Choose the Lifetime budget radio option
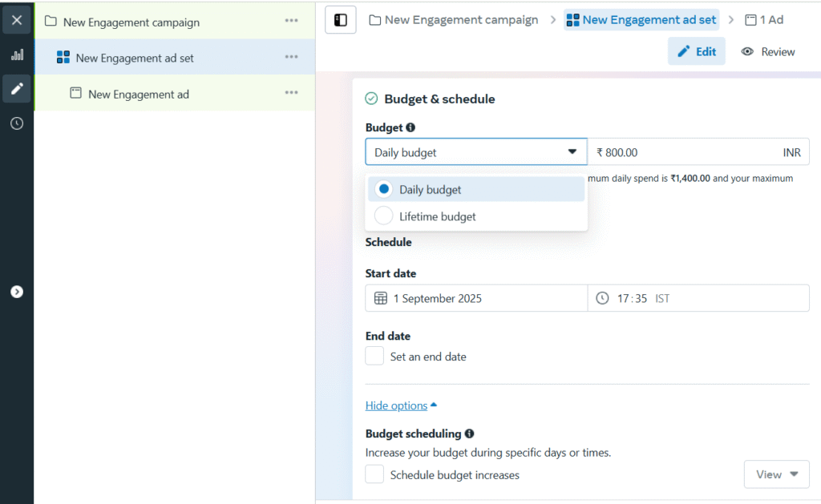Image resolution: width=821 pixels, height=504 pixels. coord(384,216)
